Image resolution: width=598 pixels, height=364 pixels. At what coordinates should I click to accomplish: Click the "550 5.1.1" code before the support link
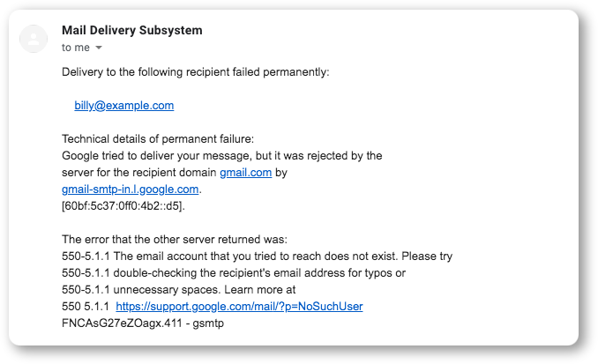click(86, 307)
